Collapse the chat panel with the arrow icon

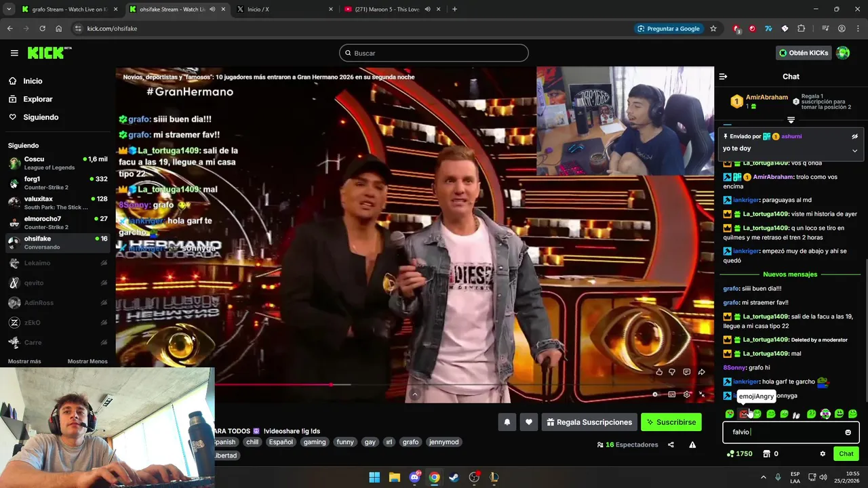(723, 77)
